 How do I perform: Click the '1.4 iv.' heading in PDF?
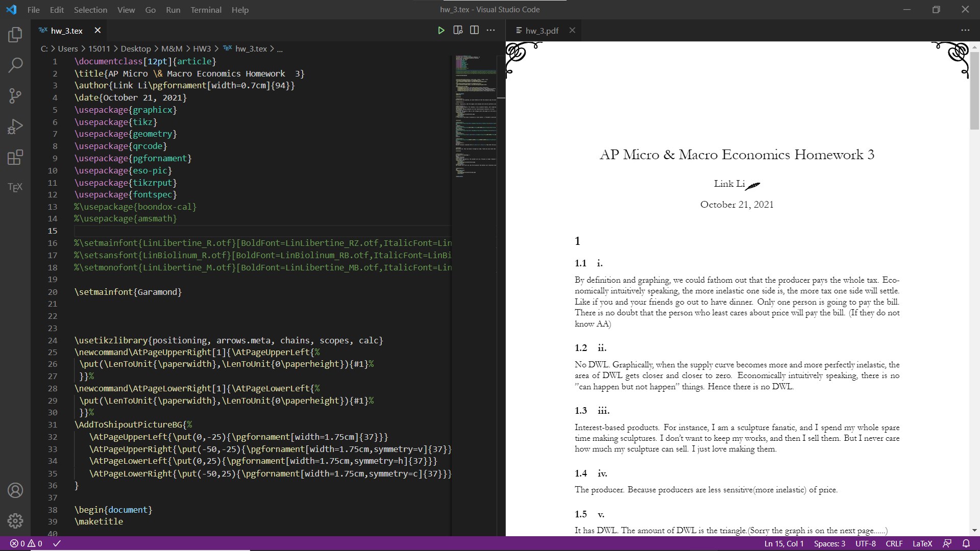(x=591, y=473)
